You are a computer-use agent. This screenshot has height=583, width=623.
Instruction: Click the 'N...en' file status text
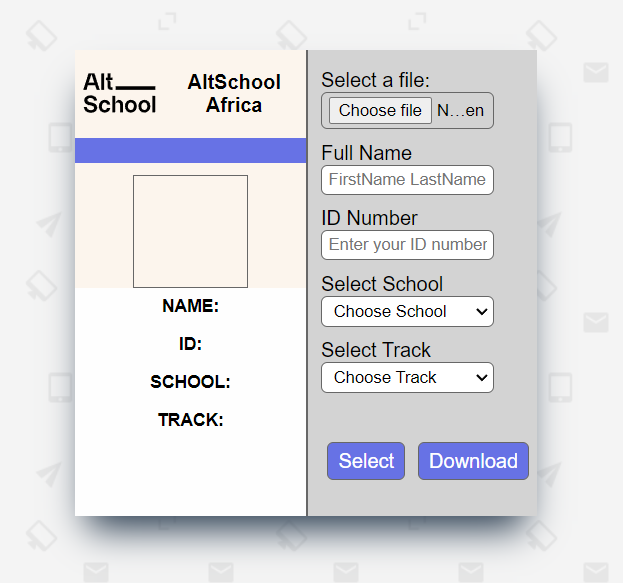(x=460, y=110)
